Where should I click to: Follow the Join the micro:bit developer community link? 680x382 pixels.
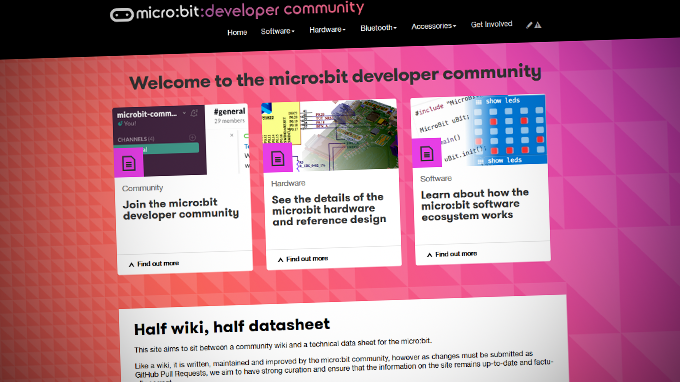180,209
